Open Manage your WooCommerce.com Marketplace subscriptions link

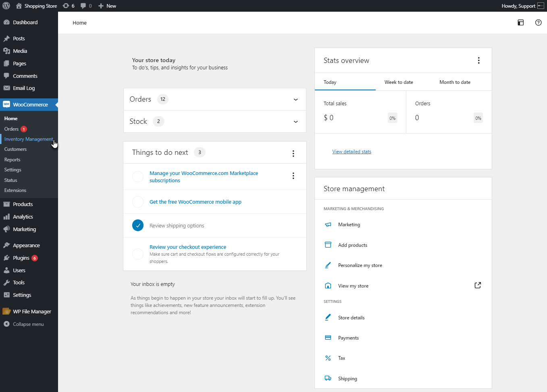(x=204, y=177)
